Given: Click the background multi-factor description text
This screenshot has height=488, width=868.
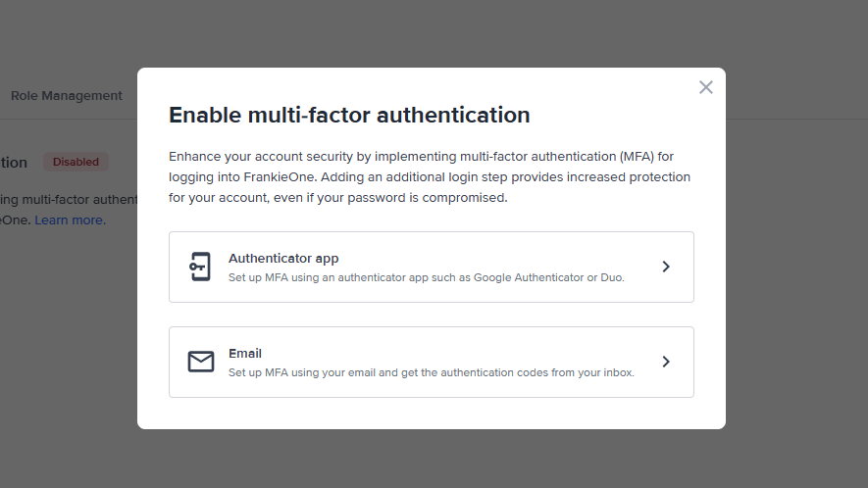Looking at the screenshot, I should point(68,200).
